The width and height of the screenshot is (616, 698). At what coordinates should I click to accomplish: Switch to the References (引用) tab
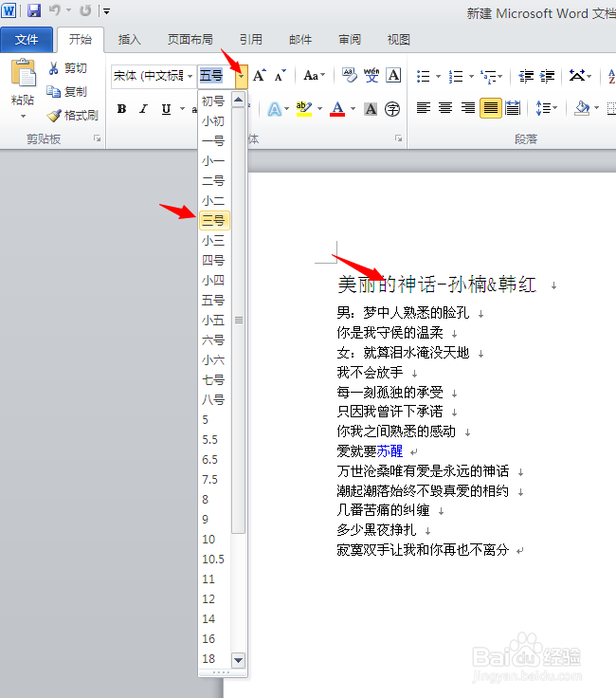(251, 40)
